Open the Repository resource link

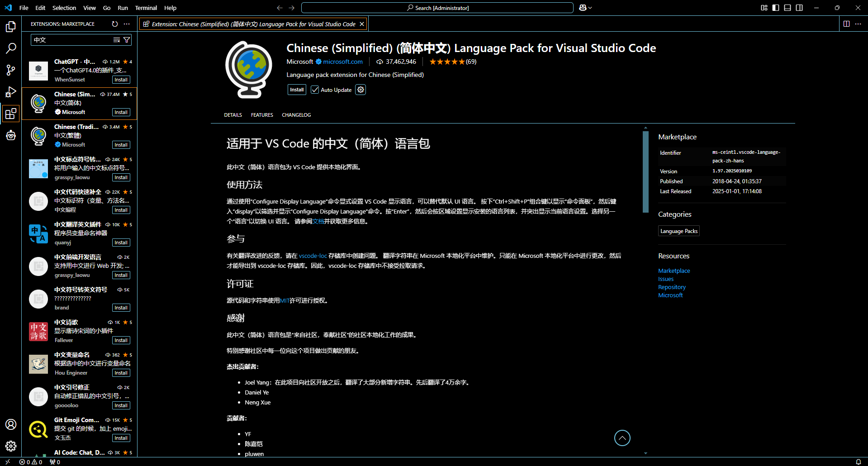point(672,287)
